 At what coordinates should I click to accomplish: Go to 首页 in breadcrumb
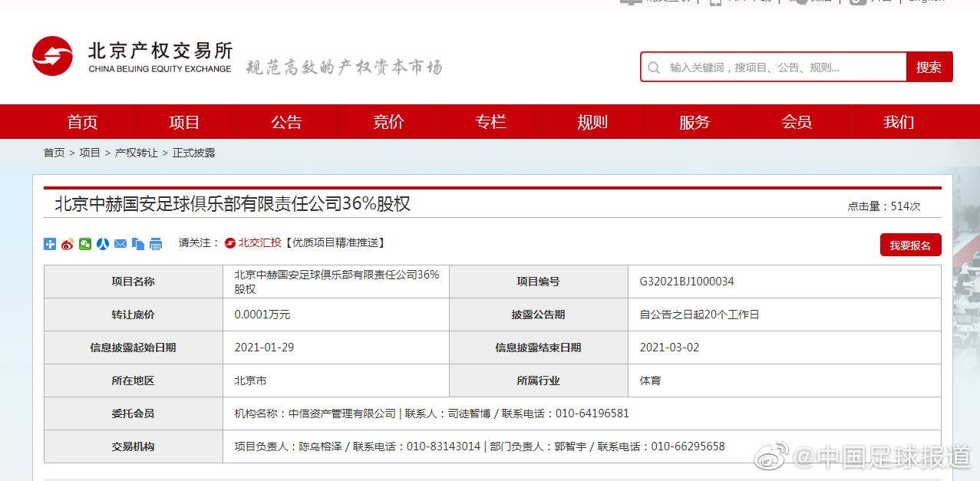coord(54,153)
